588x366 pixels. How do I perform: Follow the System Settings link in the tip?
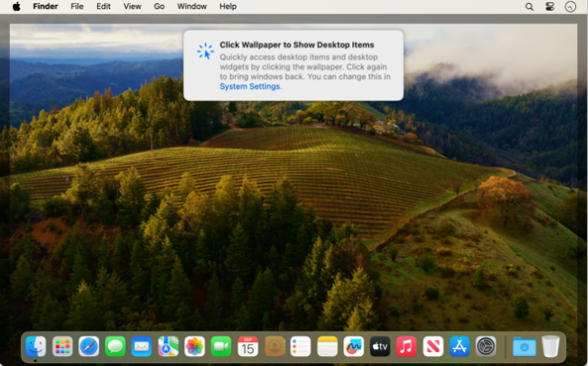click(249, 86)
